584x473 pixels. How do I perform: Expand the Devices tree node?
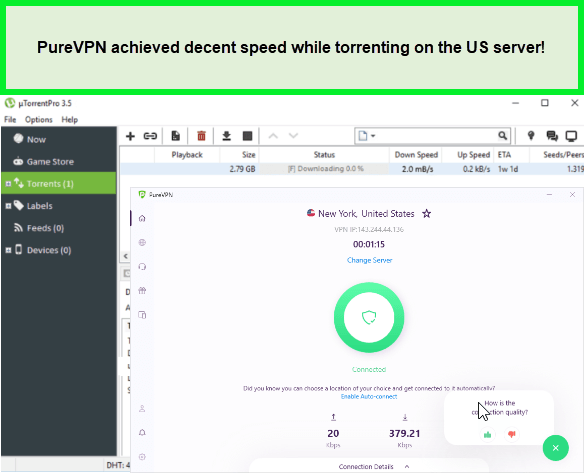point(8,250)
